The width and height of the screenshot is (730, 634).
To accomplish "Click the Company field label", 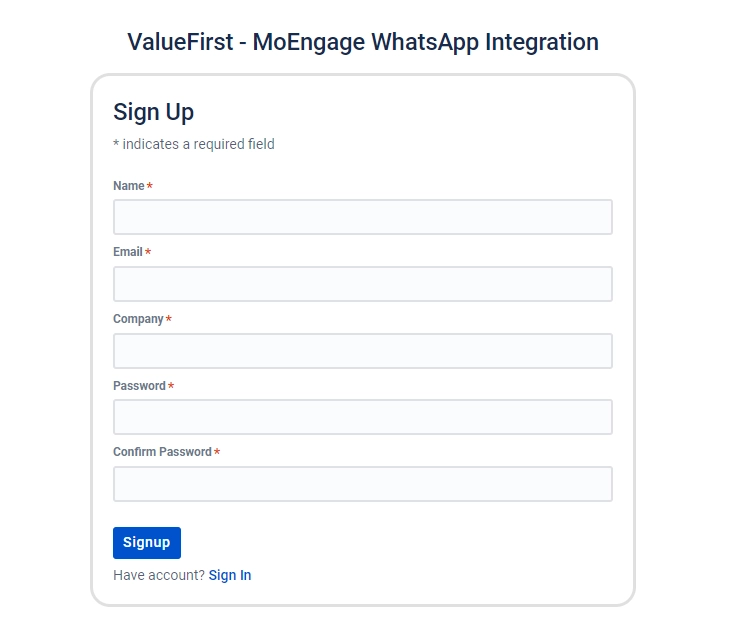I will 138,319.
